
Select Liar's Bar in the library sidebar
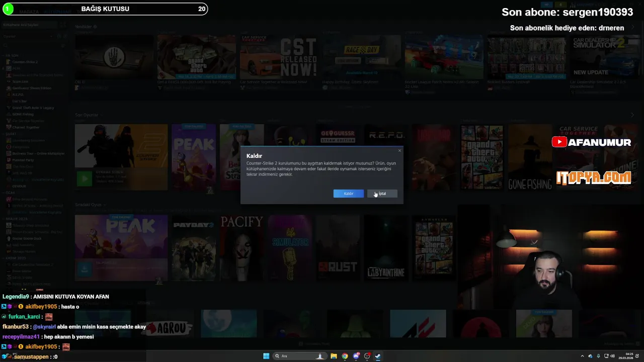coord(20,101)
